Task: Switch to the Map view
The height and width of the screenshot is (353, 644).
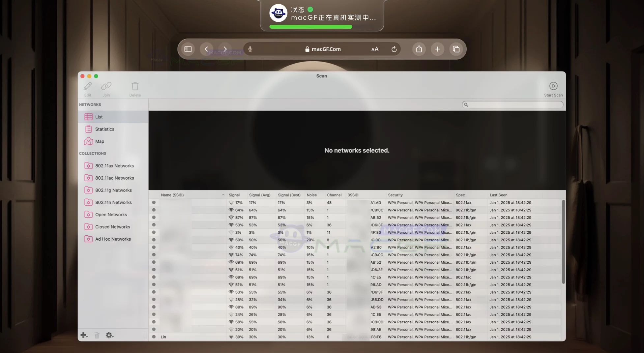Action: (99, 141)
